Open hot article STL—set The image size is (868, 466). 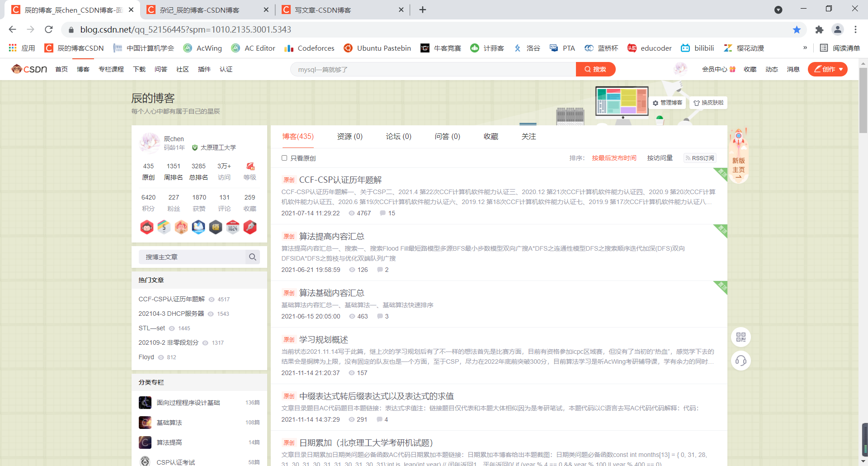[151, 328]
